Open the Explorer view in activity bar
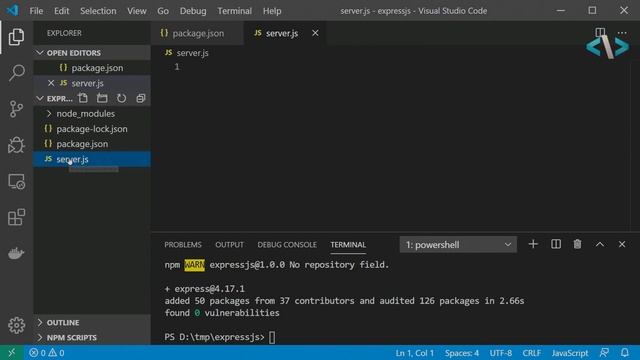This screenshot has width=640, height=360. [16, 37]
